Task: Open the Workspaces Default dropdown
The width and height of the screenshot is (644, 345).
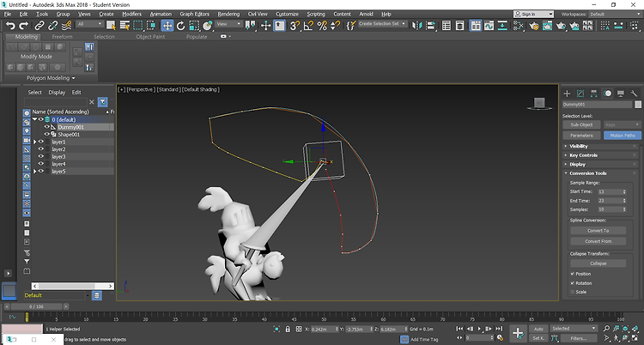Action: tap(614, 14)
